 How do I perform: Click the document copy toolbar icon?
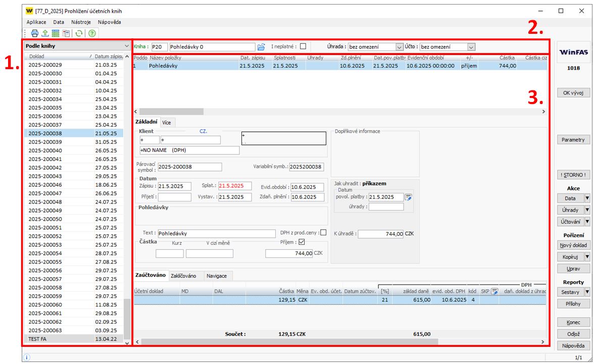coord(66,33)
